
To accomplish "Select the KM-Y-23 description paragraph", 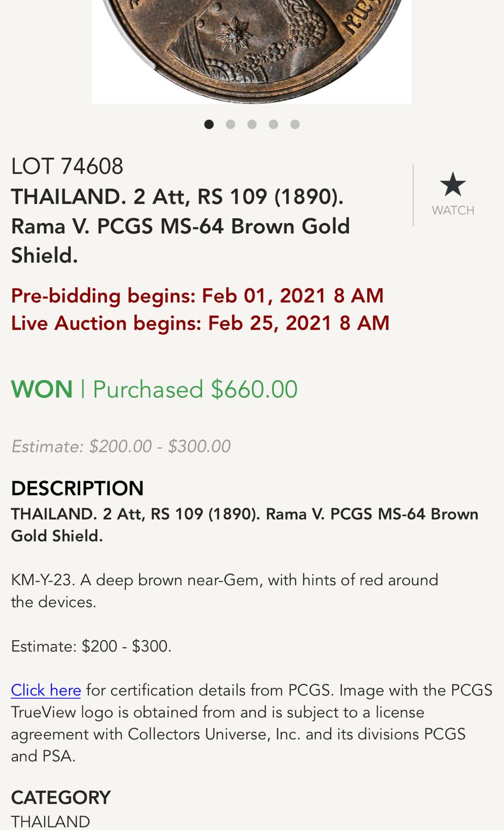I will (x=224, y=591).
